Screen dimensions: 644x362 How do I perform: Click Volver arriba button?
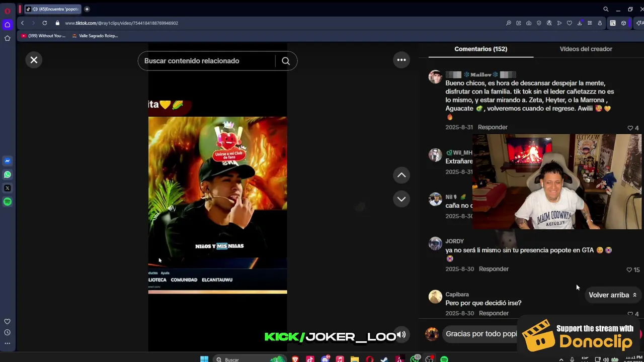[x=612, y=295]
